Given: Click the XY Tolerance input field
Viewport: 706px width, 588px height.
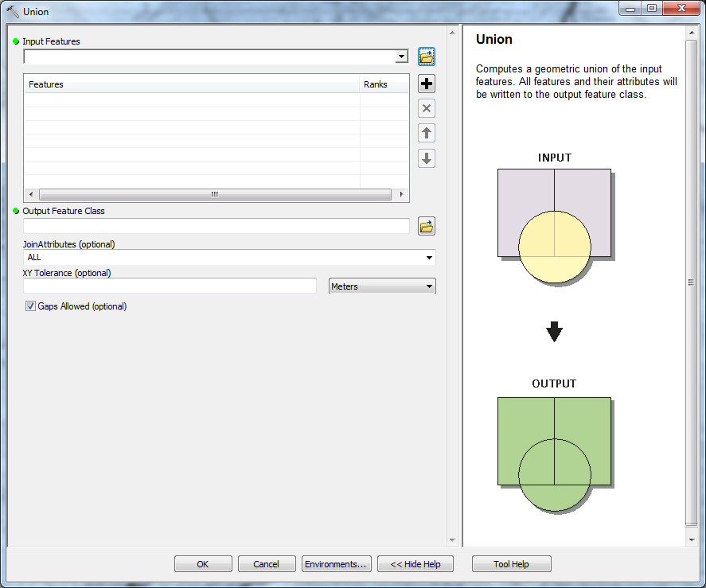Looking at the screenshot, I should coord(170,286).
